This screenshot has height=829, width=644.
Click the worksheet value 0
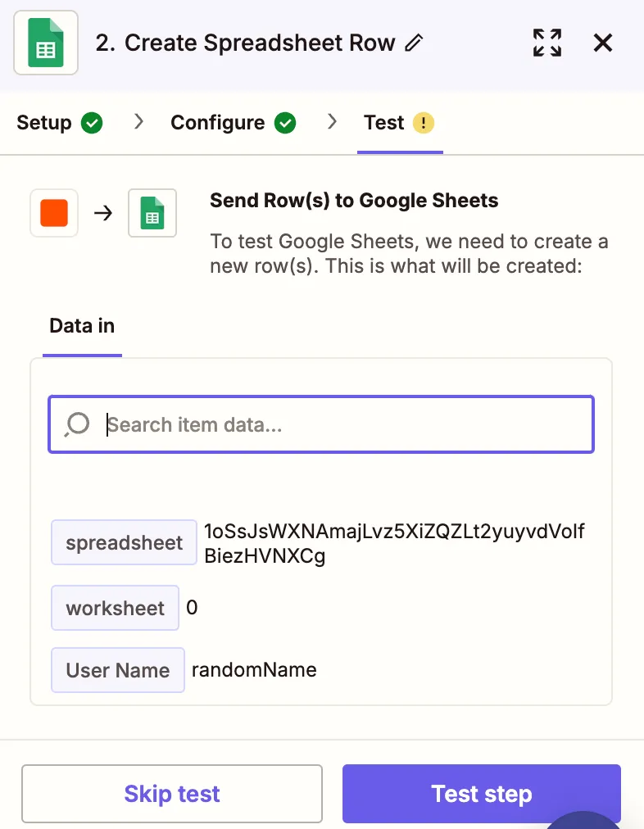tap(192, 608)
